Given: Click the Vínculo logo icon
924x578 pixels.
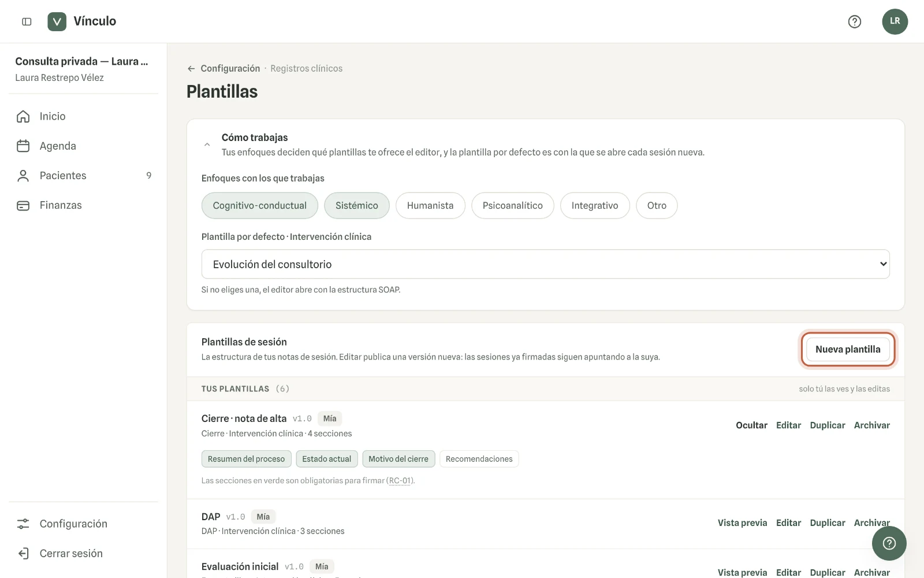Looking at the screenshot, I should [57, 21].
